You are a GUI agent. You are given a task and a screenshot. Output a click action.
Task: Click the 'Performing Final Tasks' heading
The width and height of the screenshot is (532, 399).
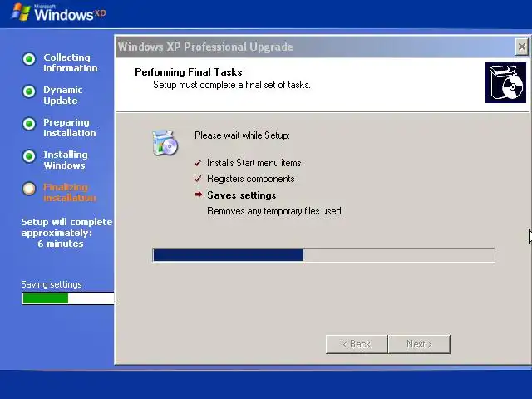[x=189, y=72]
